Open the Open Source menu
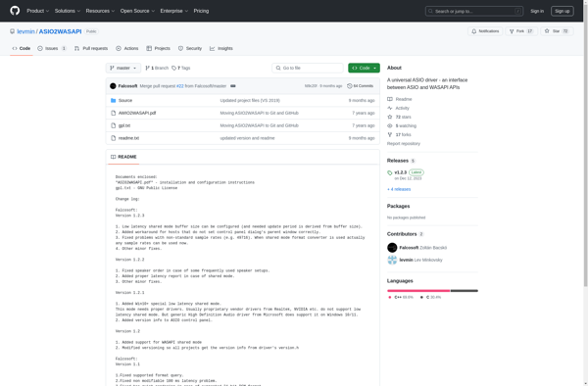This screenshot has width=588, height=386. pos(137,11)
